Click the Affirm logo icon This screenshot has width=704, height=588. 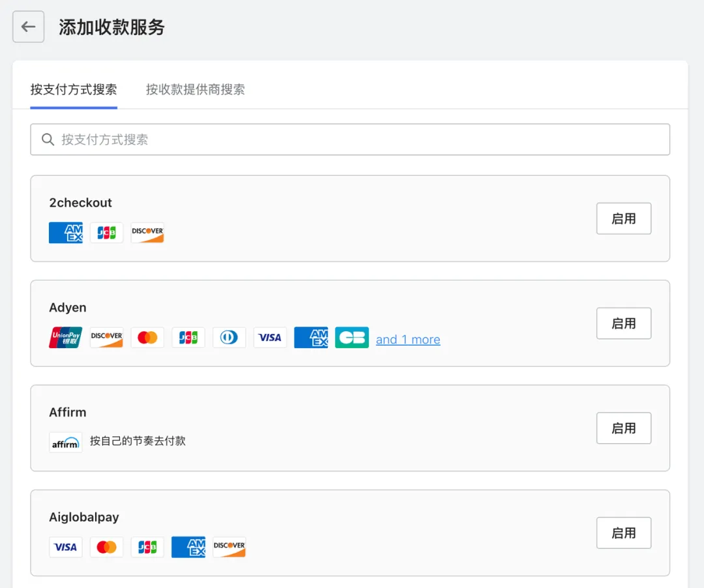tap(65, 441)
